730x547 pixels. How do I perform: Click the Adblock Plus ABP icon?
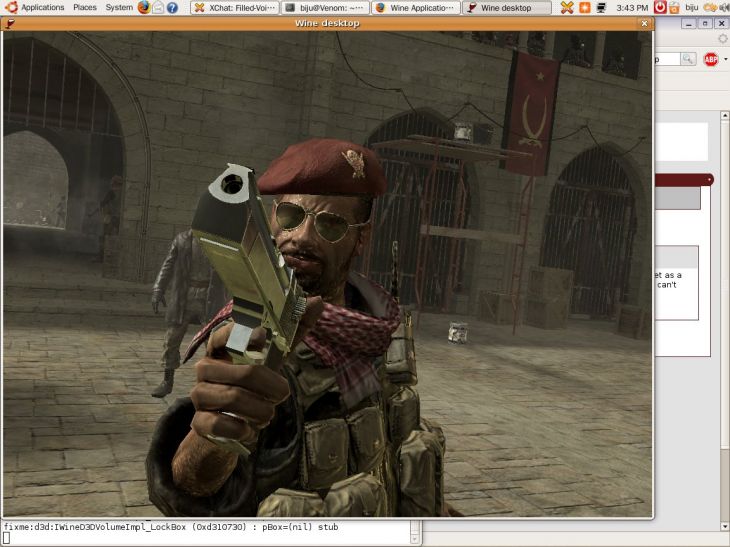point(710,59)
